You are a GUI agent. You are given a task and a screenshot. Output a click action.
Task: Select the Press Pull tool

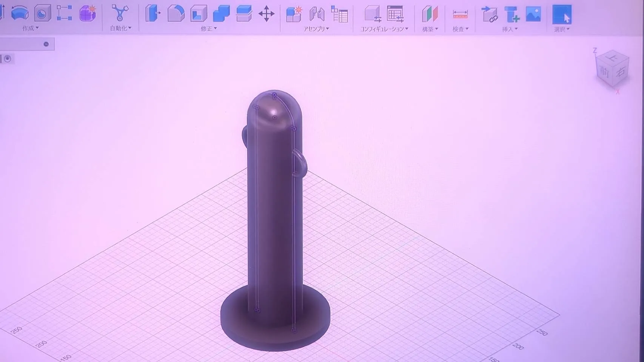(153, 13)
